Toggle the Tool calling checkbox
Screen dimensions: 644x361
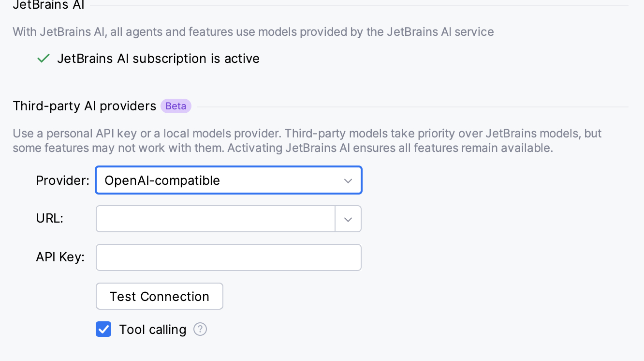[103, 330]
